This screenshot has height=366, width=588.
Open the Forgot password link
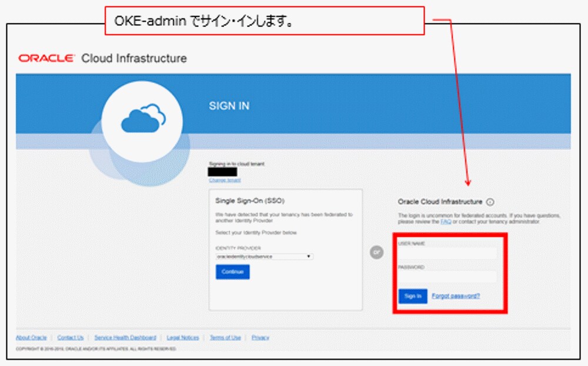click(455, 296)
